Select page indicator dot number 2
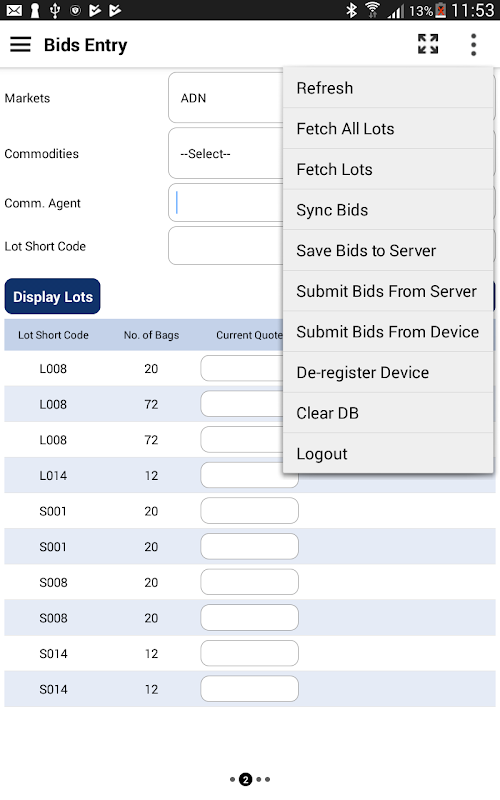500x800 pixels. (x=246, y=779)
